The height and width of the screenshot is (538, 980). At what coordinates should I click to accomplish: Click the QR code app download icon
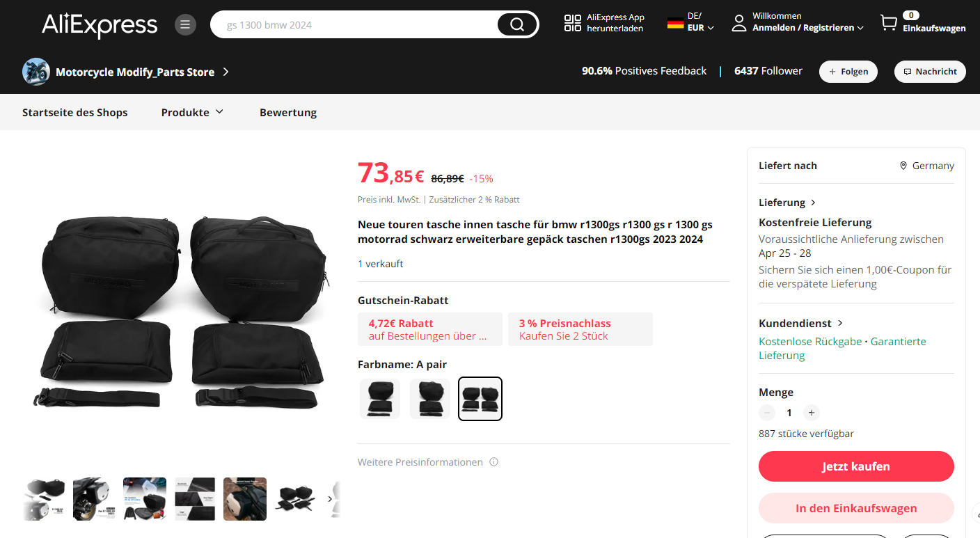coord(572,23)
